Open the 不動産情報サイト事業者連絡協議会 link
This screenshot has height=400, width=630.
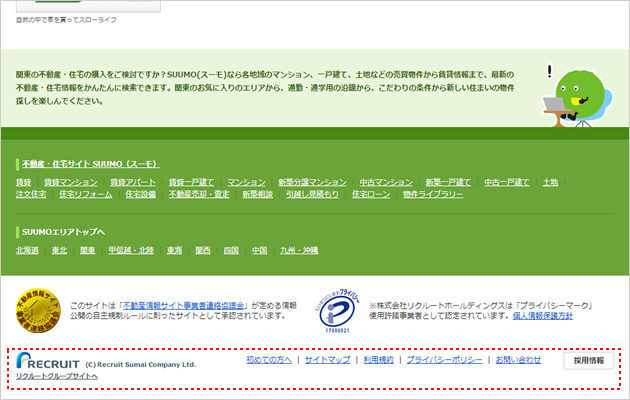(183, 306)
